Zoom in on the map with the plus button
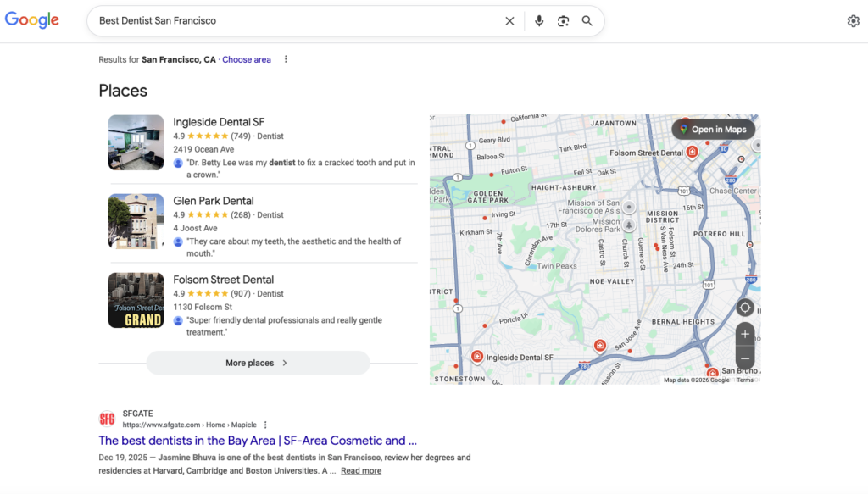The height and width of the screenshot is (494, 868). pos(744,334)
